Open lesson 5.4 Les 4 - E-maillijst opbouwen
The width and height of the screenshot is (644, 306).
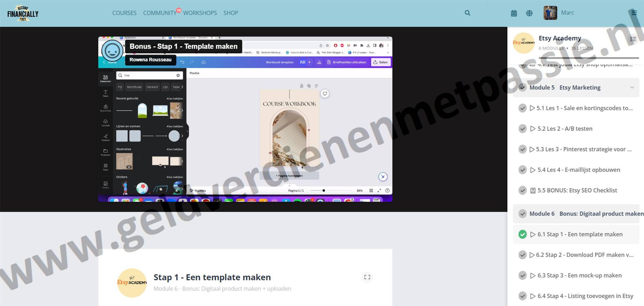tap(579, 170)
